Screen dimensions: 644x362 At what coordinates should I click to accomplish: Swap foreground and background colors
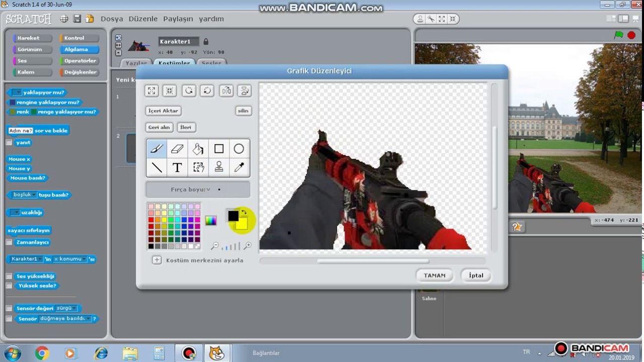point(244,212)
